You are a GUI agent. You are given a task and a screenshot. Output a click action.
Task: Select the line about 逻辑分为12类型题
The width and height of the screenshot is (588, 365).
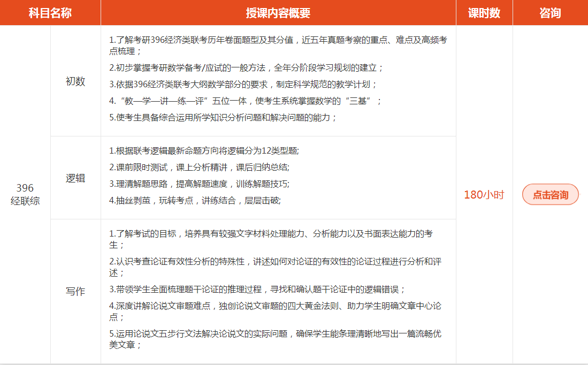(x=204, y=151)
